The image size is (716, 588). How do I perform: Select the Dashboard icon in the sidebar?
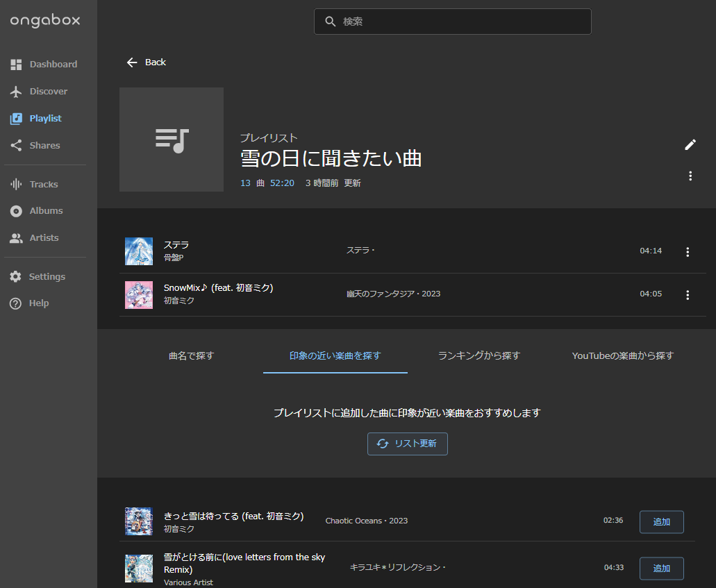pos(15,64)
